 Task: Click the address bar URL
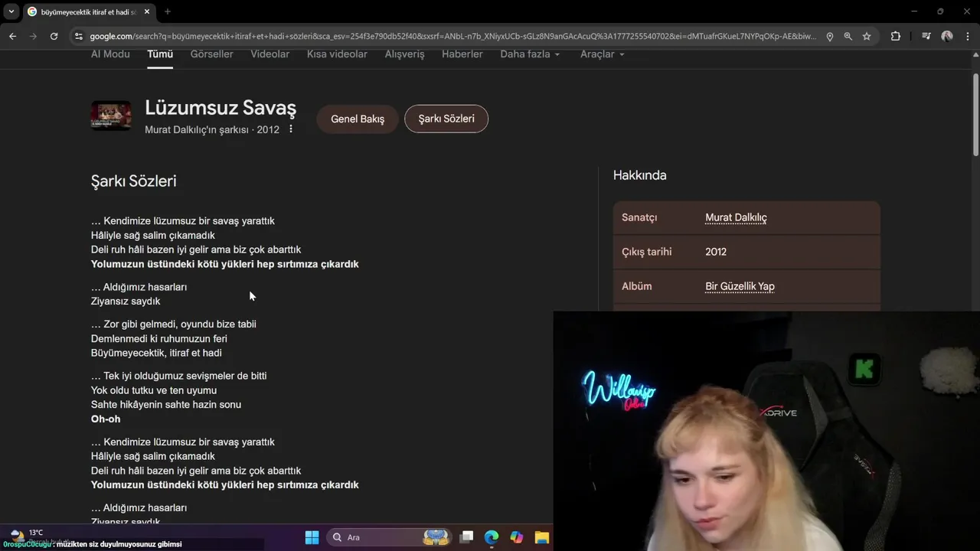pyautogui.click(x=452, y=36)
